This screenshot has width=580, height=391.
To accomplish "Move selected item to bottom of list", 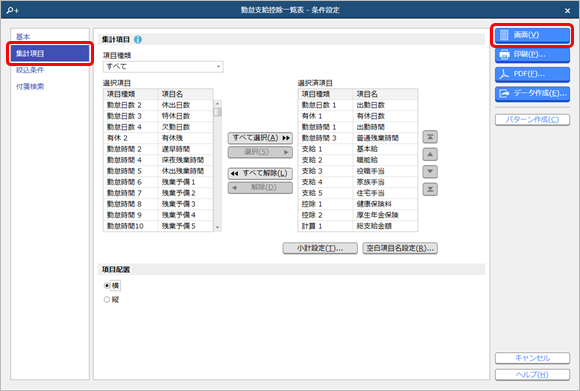I will (x=430, y=189).
